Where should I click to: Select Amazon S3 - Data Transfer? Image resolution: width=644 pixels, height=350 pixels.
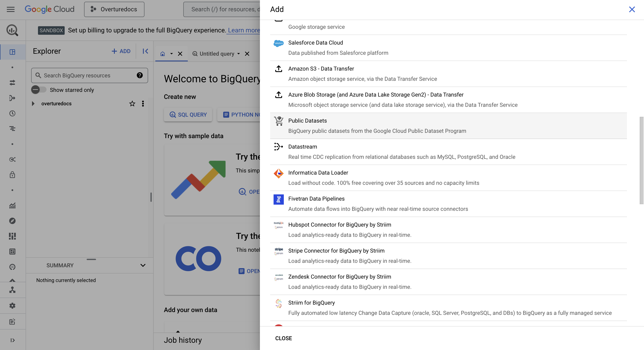[448, 74]
